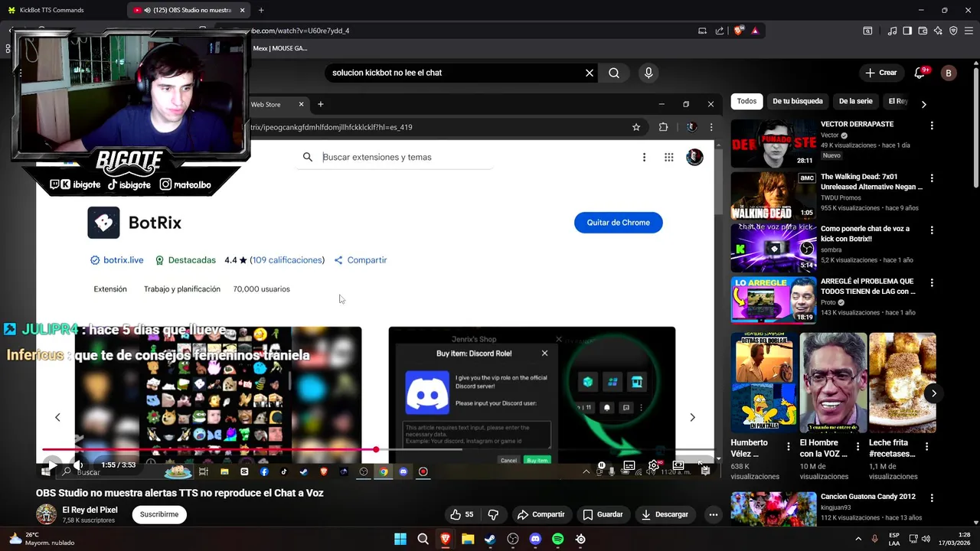Image resolution: width=980 pixels, height=551 pixels.
Task: Show hidden system tray icons chevron
Action: pos(857,539)
